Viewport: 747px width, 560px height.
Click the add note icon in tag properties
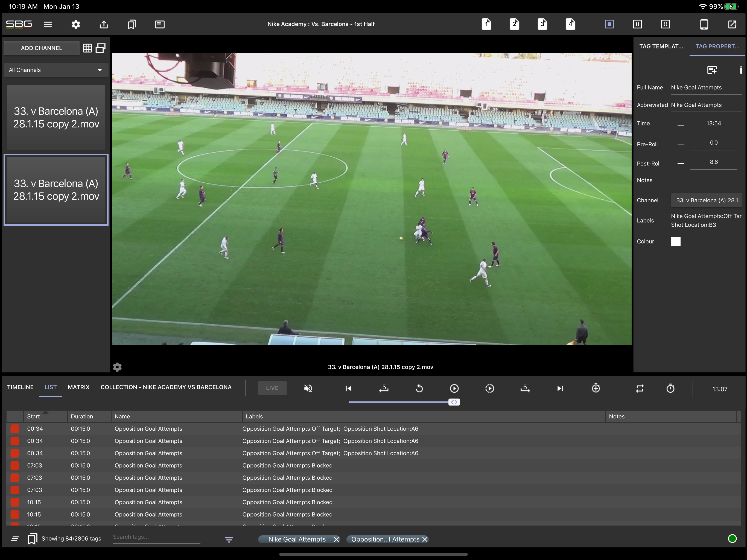712,70
